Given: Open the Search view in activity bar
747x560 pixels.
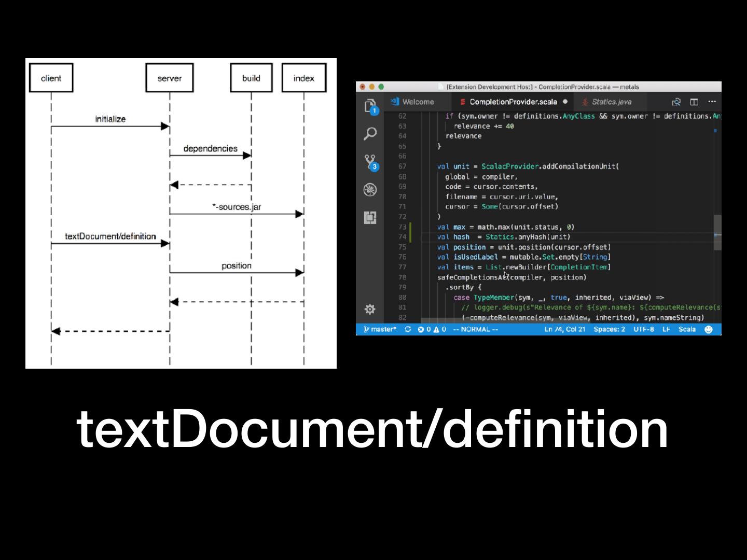Looking at the screenshot, I should 370,134.
